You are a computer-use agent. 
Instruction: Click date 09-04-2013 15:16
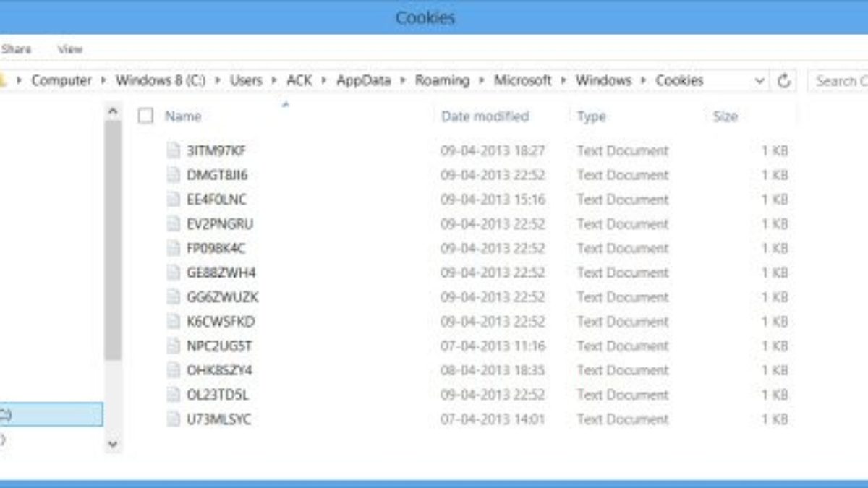tap(493, 200)
